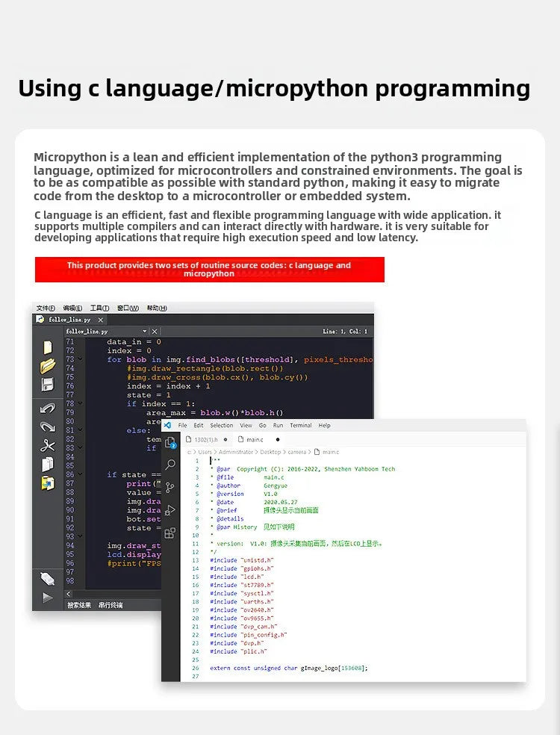The image size is (560, 735).
Task: Click the Administrator segment in the VS Code breadcrumb
Action: point(236,452)
